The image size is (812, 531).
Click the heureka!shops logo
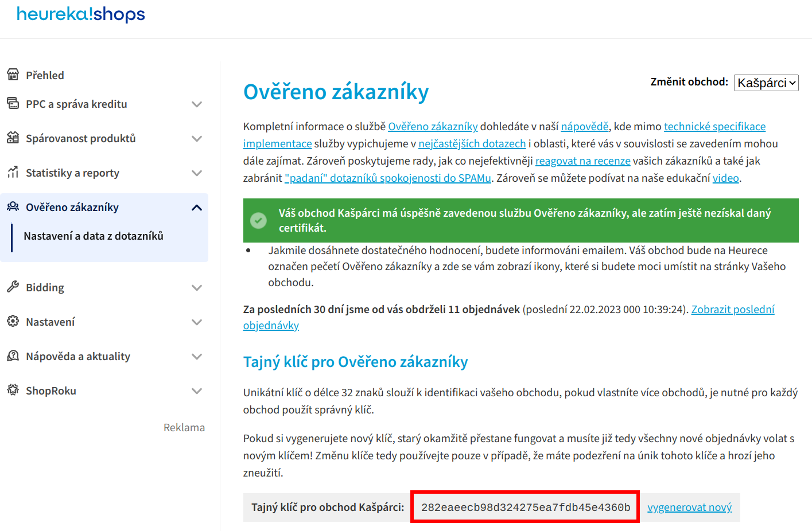(x=80, y=14)
